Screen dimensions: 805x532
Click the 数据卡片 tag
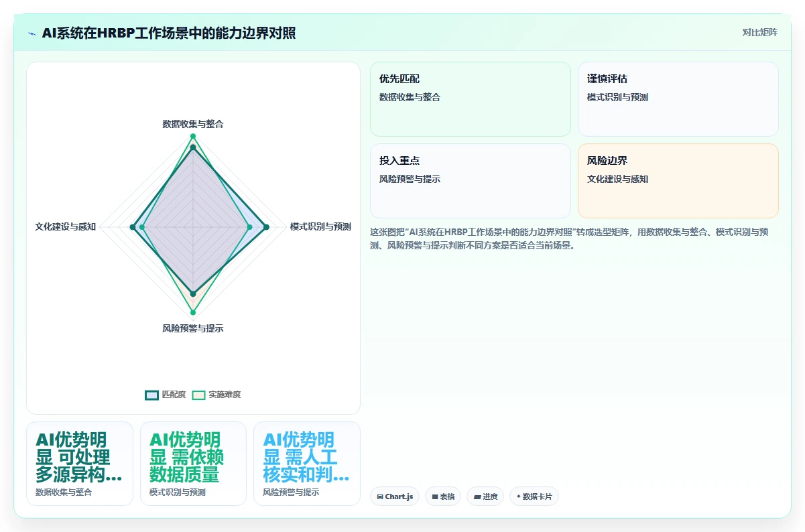coord(534,496)
